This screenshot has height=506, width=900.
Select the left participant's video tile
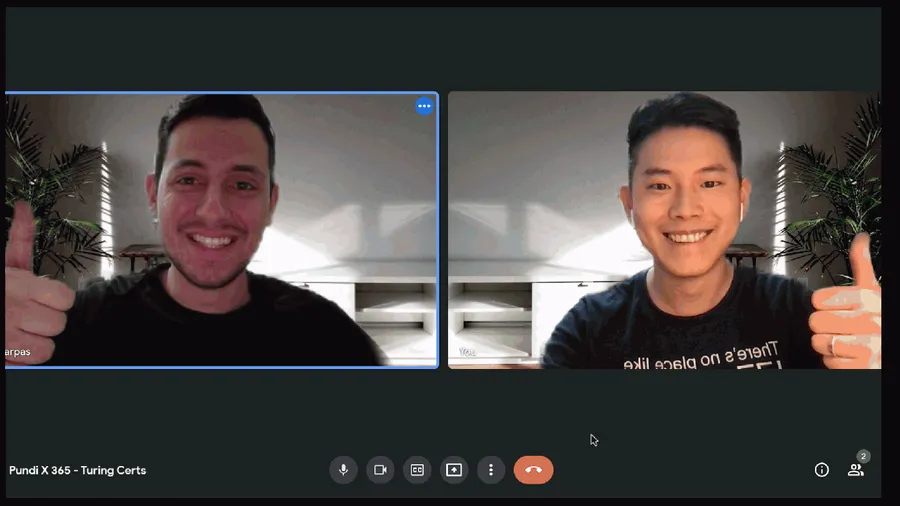point(220,230)
